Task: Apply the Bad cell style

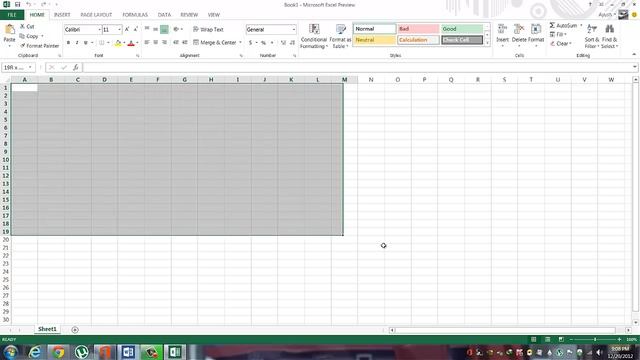Action: click(418, 29)
